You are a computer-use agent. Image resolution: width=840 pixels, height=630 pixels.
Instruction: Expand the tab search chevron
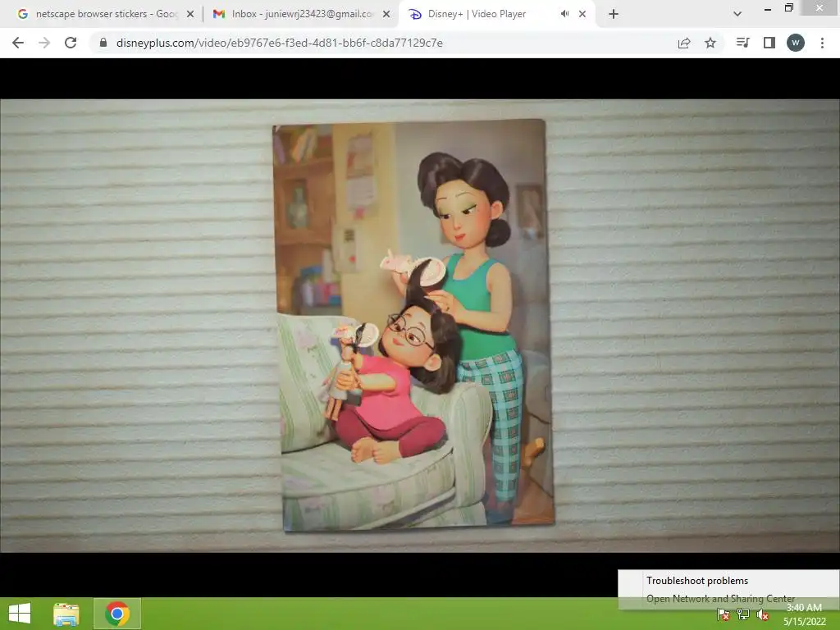point(737,14)
